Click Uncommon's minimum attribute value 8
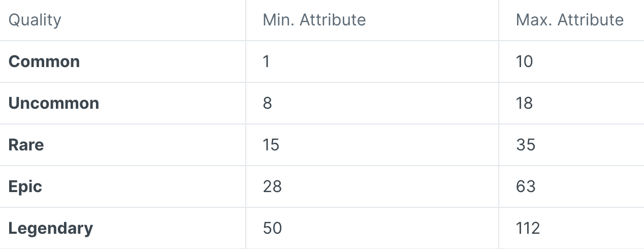The height and width of the screenshot is (249, 644). tap(268, 104)
